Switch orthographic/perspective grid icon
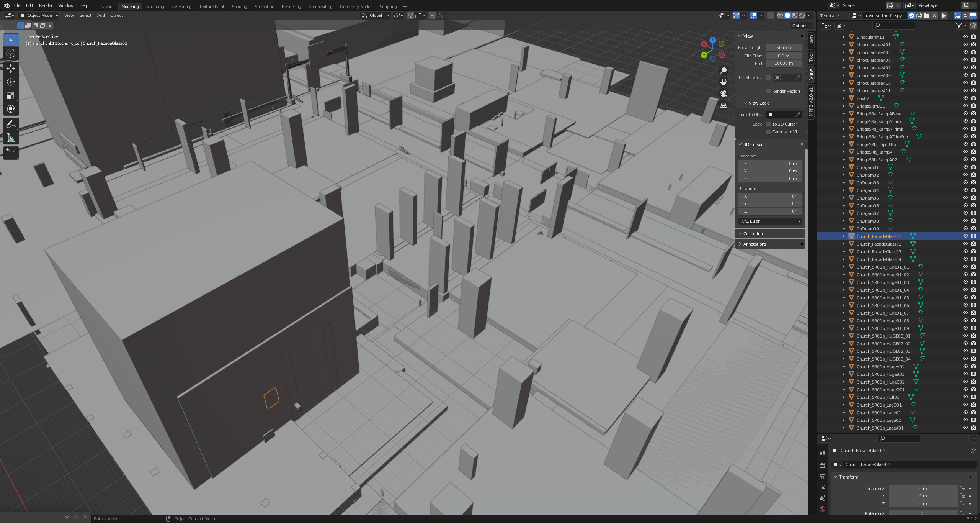Screen dimensions: 980x523 (724, 105)
